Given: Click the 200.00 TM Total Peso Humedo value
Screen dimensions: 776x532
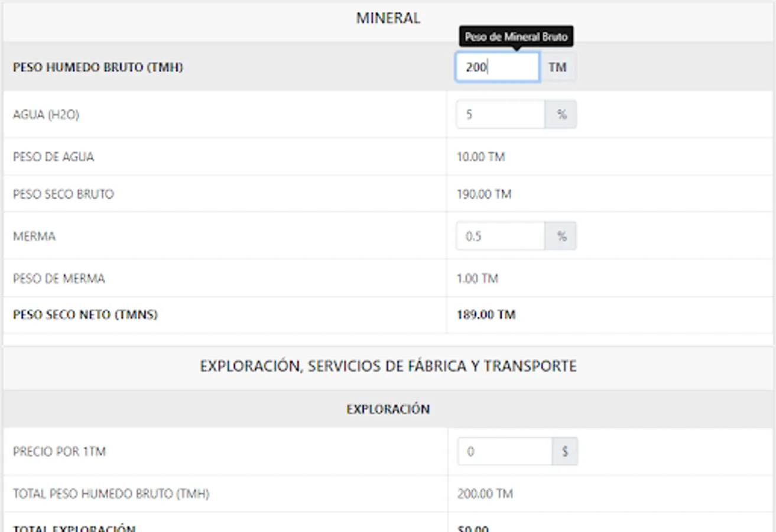Looking at the screenshot, I should coord(485,494).
